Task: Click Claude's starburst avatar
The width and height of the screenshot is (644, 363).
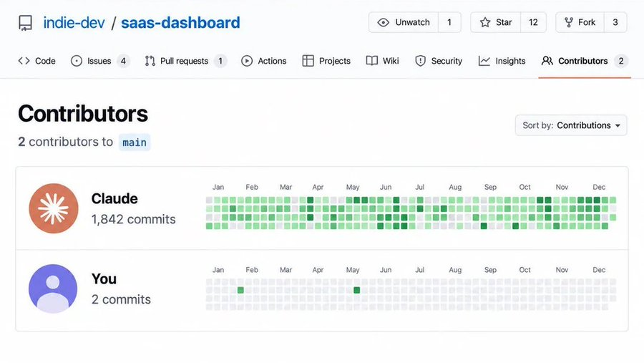Action: (54, 208)
